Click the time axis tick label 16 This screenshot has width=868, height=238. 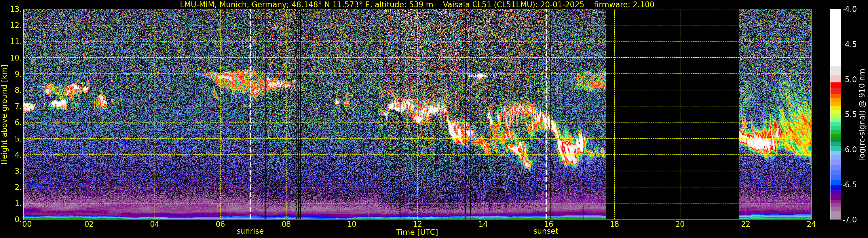click(549, 224)
